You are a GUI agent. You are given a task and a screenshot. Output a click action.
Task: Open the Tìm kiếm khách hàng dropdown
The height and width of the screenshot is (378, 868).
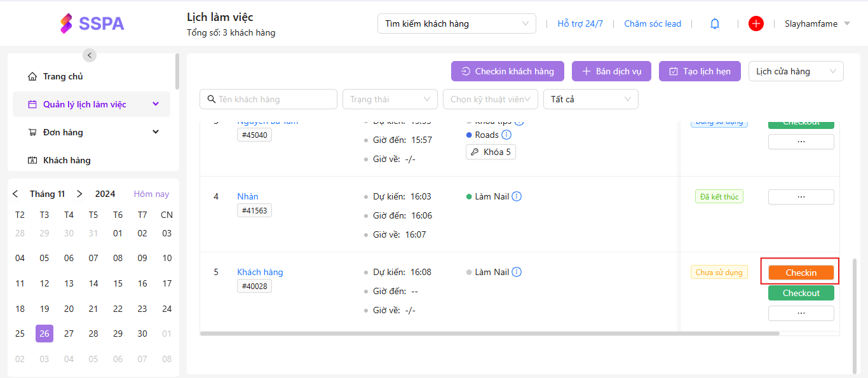[456, 24]
